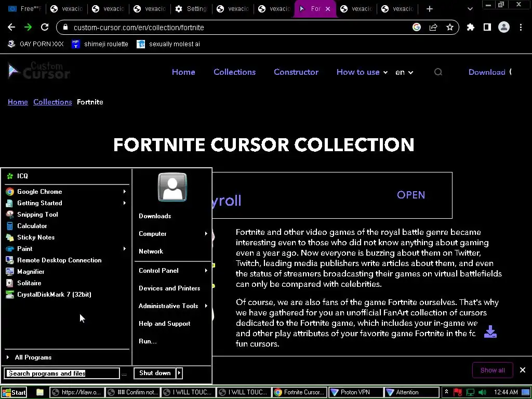This screenshot has width=532, height=399.
Task: Expand Google Chrome submenu arrow in Start menu
Action: pyautogui.click(x=125, y=192)
